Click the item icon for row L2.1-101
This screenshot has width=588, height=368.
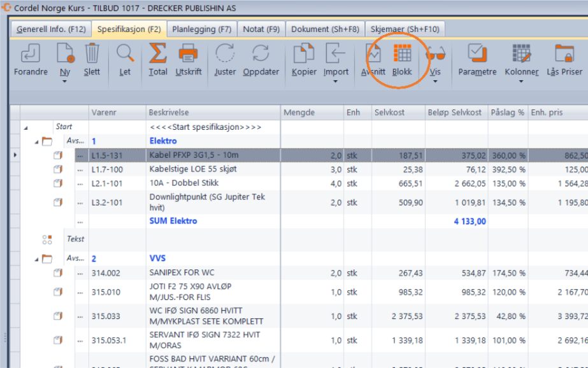[x=58, y=183]
